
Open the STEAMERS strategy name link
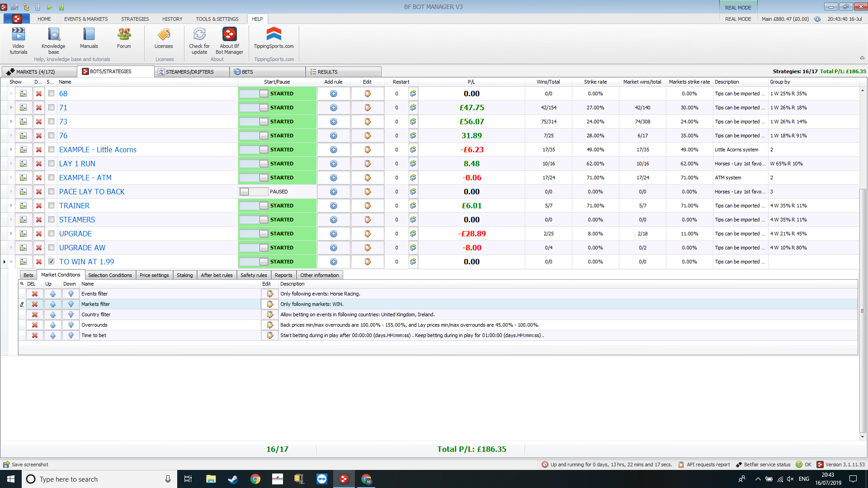tap(77, 220)
